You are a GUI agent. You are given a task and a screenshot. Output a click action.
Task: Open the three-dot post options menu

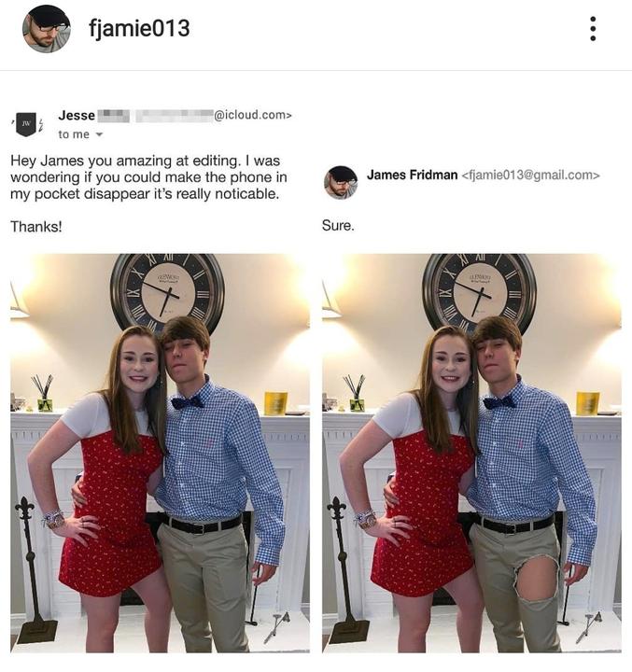[x=593, y=29]
